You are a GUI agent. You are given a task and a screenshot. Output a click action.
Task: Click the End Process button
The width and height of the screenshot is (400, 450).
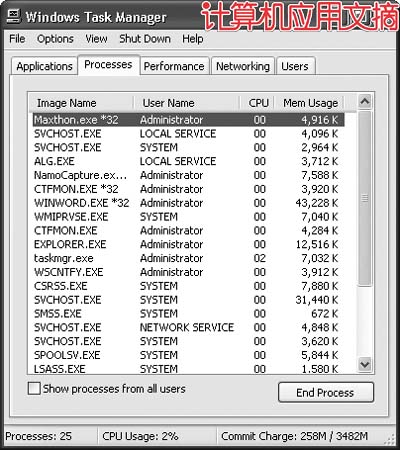point(326,392)
